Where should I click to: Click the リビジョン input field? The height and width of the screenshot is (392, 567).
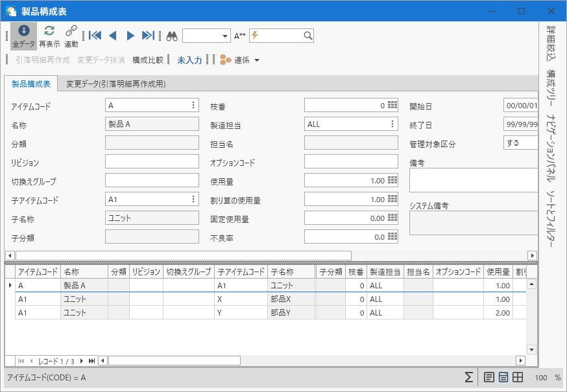152,161
